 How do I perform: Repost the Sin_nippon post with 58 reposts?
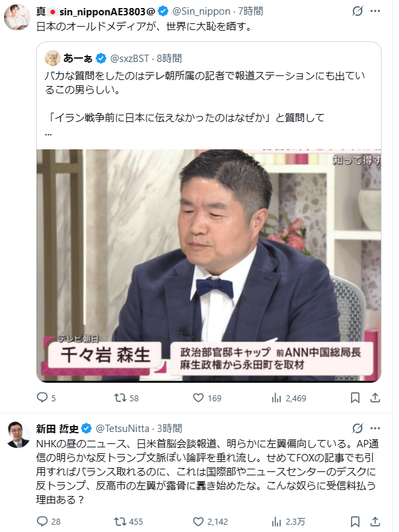pyautogui.click(x=126, y=397)
